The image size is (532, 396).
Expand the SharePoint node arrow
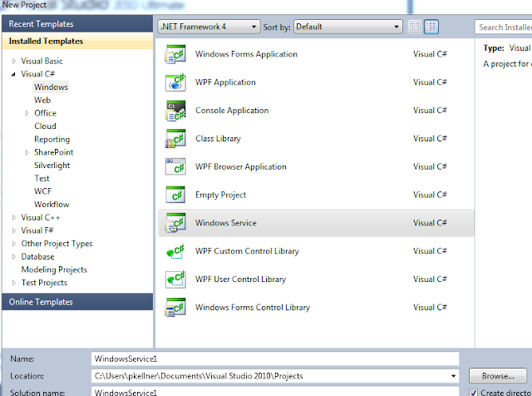click(x=27, y=152)
